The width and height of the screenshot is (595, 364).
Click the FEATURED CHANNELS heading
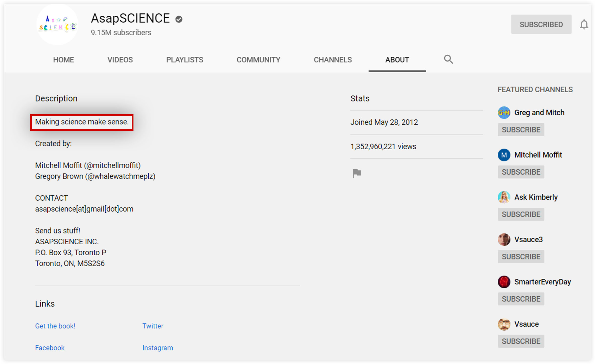(535, 90)
